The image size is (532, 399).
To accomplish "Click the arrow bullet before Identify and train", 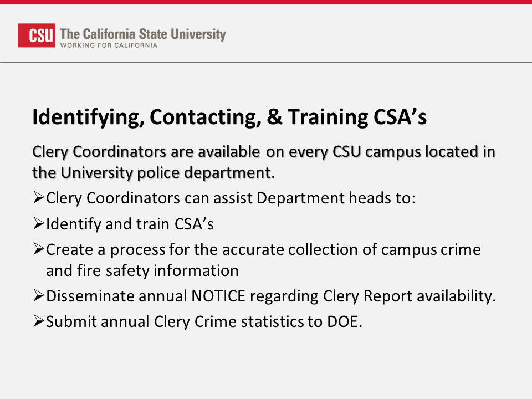I will 39,223.
